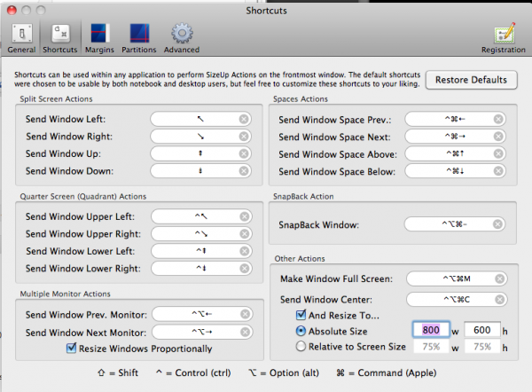Edit the Send Window Right shortcut field
The image size is (532, 392).
click(201, 137)
